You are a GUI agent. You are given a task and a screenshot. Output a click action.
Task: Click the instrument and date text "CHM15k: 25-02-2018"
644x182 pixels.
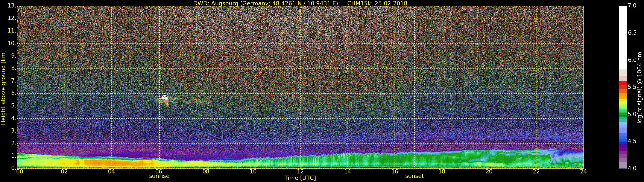377,3
